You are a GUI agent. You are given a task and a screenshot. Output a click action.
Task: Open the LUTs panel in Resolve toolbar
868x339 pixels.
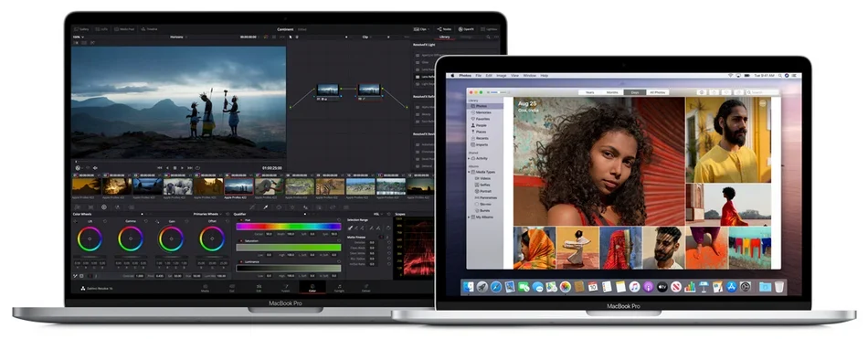tap(101, 29)
